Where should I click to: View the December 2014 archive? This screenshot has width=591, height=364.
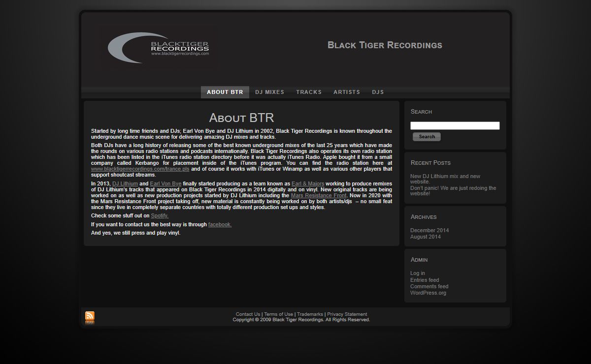(x=429, y=230)
